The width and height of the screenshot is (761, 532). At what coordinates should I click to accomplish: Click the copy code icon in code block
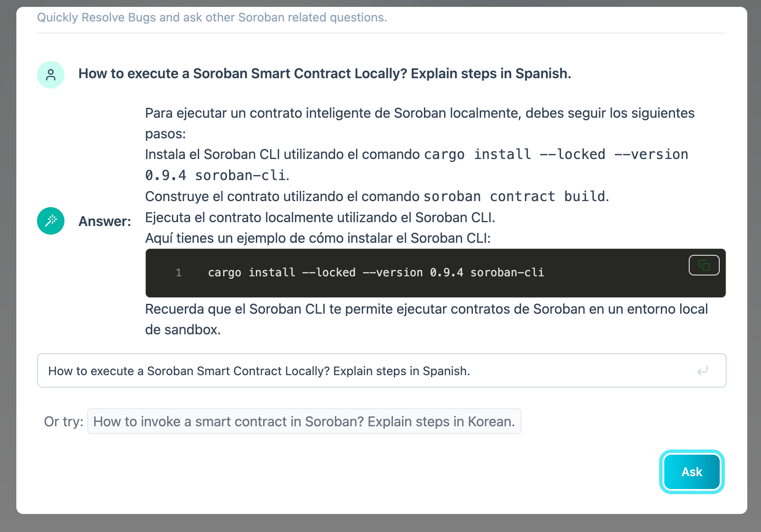click(704, 265)
